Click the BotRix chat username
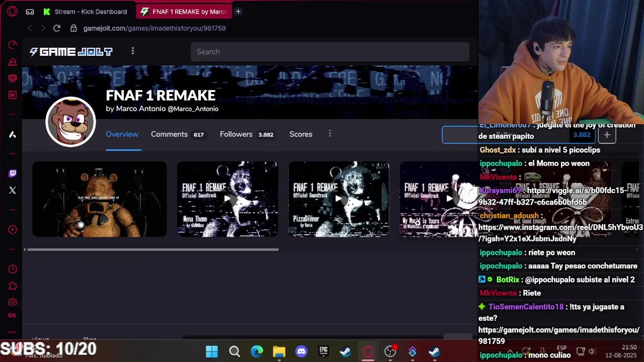The height and width of the screenshot is (362, 644). click(x=507, y=280)
